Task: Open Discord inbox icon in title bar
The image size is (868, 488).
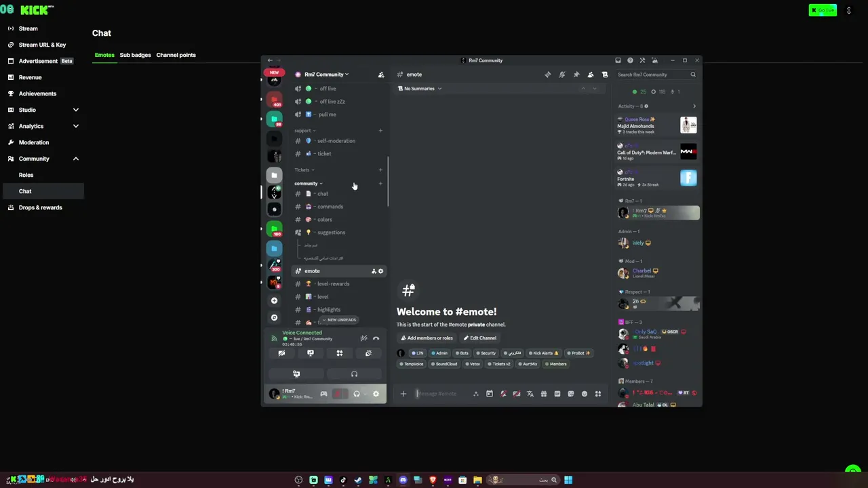Action: (x=618, y=60)
